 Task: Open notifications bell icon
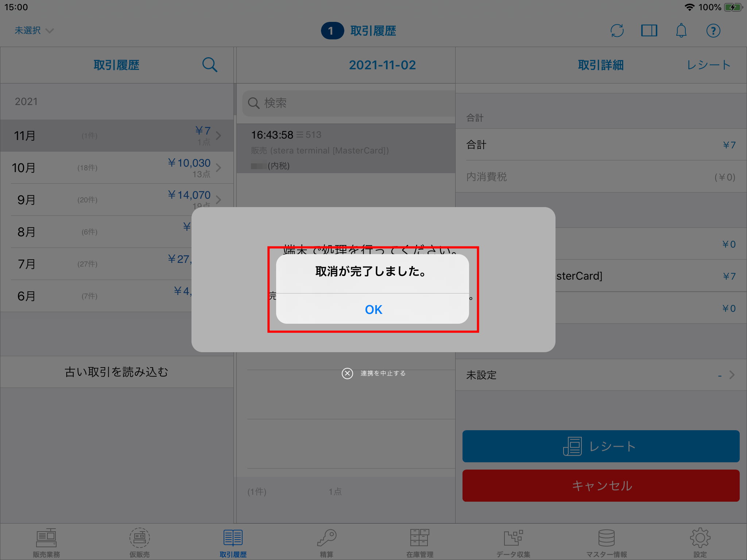pos(681,31)
